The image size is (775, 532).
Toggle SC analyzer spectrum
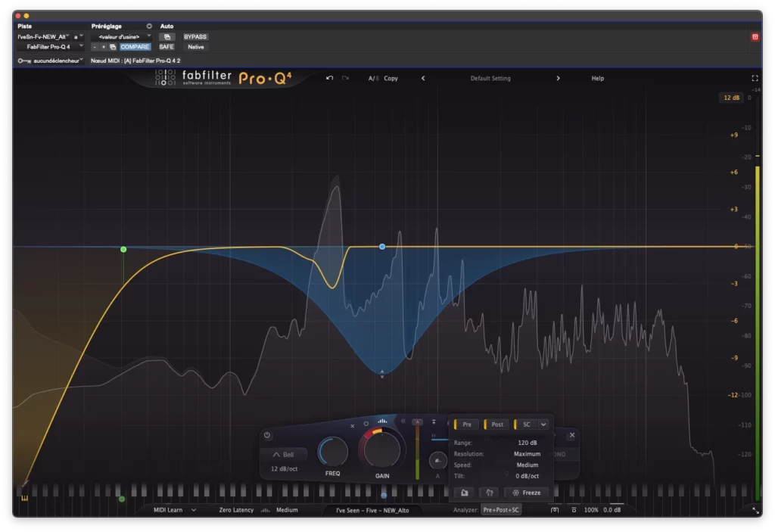point(524,425)
